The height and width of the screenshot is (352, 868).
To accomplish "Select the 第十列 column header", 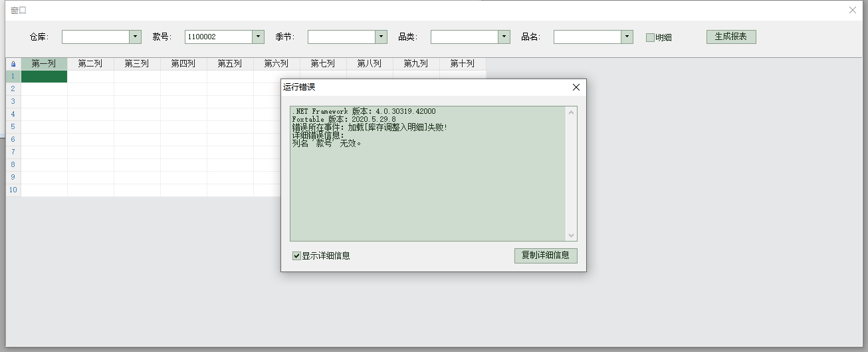I will [463, 64].
